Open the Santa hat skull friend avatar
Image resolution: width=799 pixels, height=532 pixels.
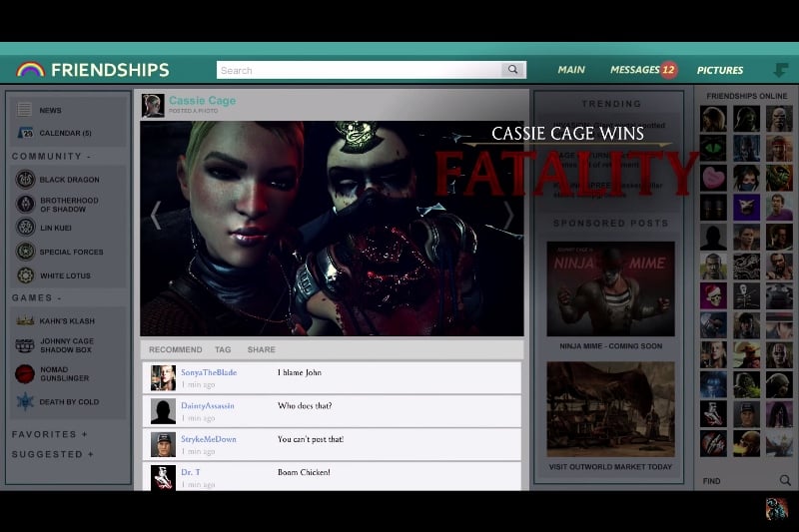[713, 295]
